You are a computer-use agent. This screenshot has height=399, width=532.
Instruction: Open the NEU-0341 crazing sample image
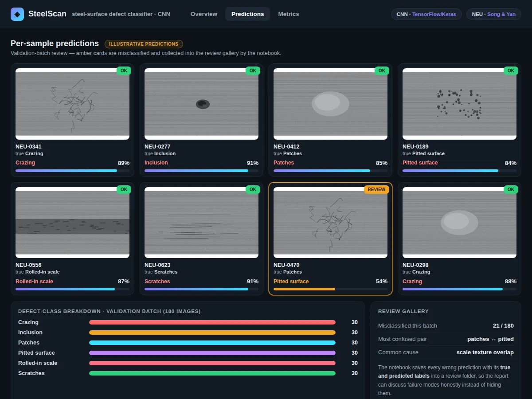tap(72, 104)
